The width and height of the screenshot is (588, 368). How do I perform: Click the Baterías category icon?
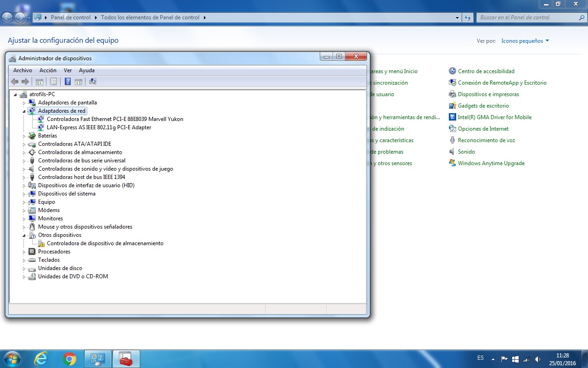32,136
